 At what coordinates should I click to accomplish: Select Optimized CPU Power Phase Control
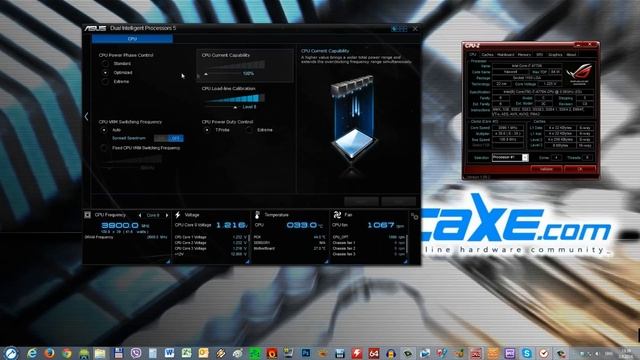pyautogui.click(x=105, y=73)
